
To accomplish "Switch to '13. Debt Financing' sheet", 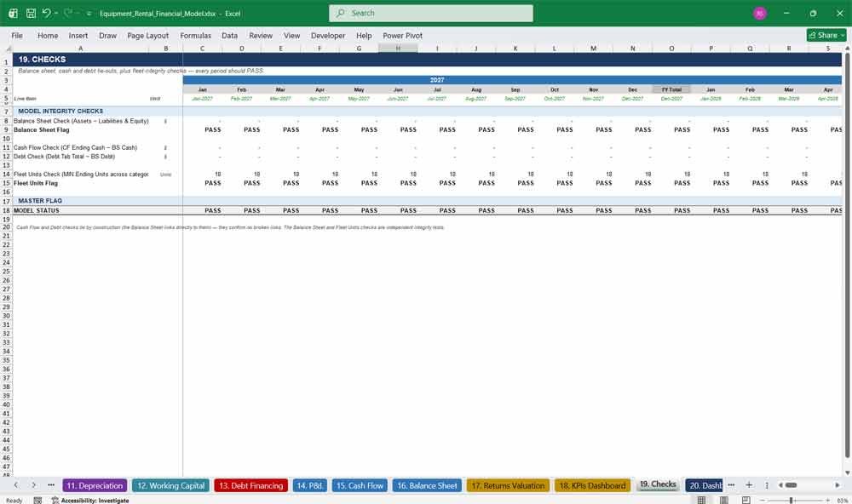I will point(250,485).
